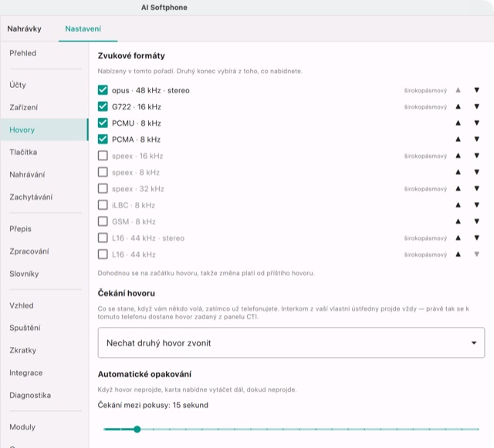
Task: Move G722 16 kHz format down
Action: (x=477, y=106)
